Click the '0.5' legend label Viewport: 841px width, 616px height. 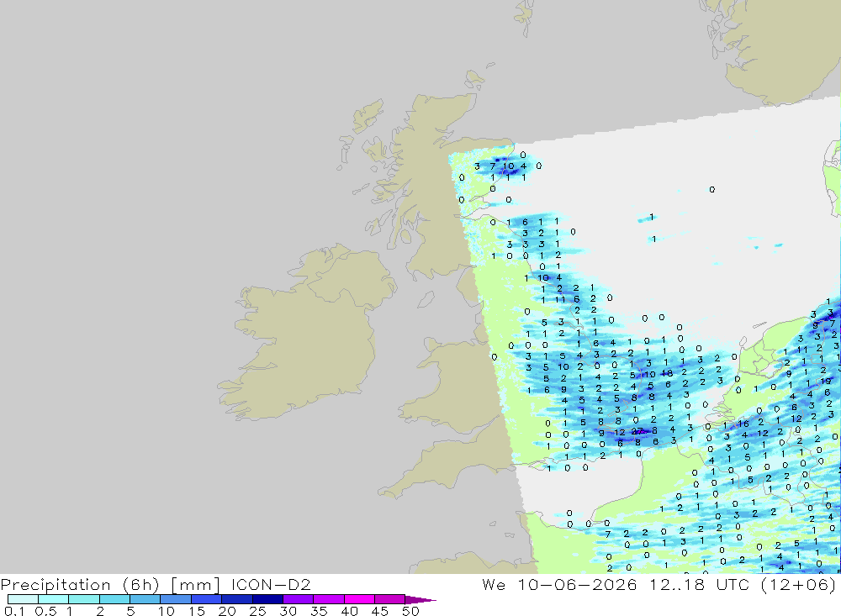pos(45,611)
